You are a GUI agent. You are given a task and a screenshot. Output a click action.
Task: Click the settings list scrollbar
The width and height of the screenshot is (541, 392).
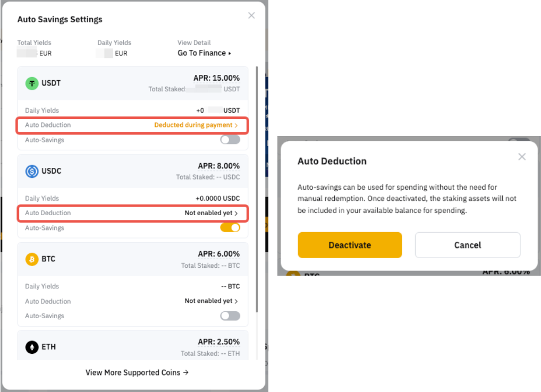click(x=258, y=186)
